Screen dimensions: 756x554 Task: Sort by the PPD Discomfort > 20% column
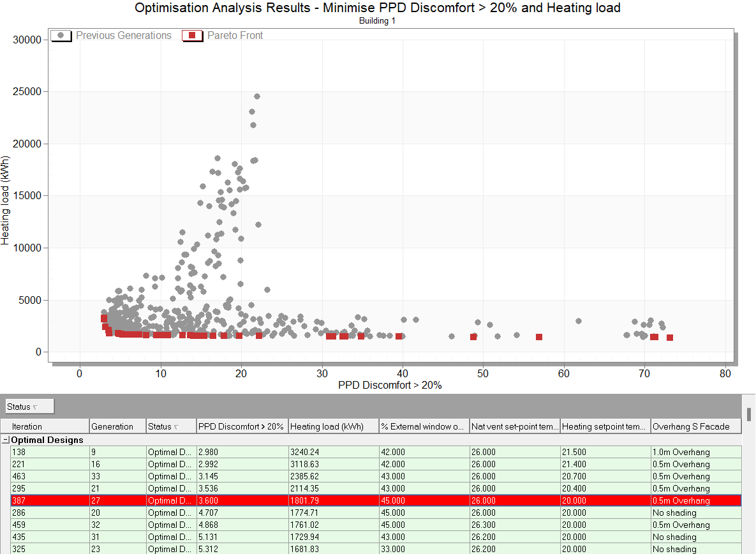[x=242, y=426]
